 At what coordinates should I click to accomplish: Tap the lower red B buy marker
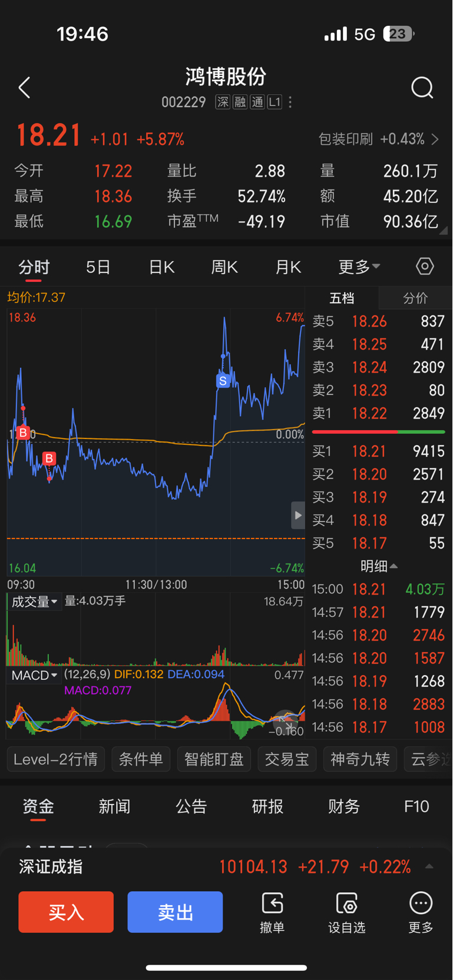click(49, 458)
